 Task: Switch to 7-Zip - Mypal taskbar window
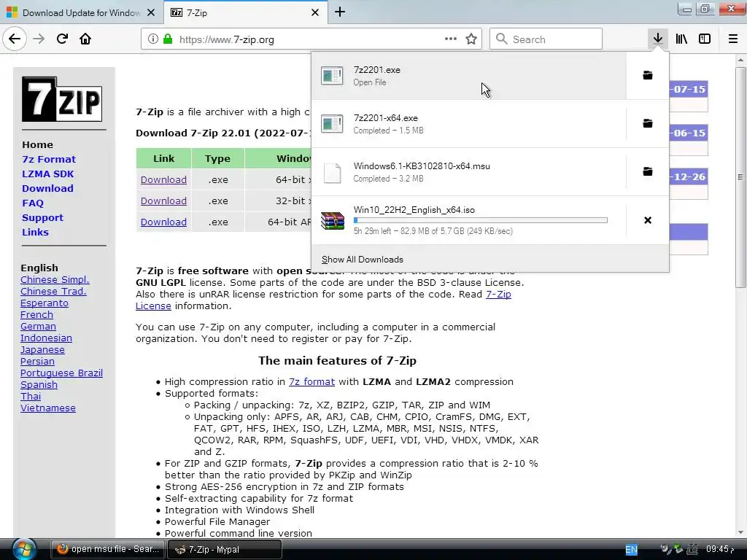point(225,549)
